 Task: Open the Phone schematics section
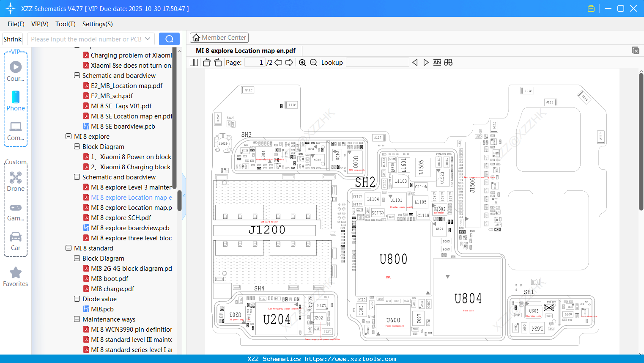pos(16,102)
